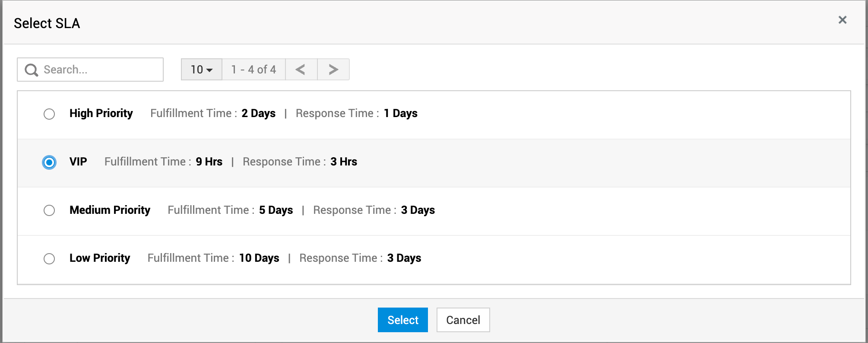Choose the Medium Priority radio button
This screenshot has width=868, height=343.
(x=49, y=210)
